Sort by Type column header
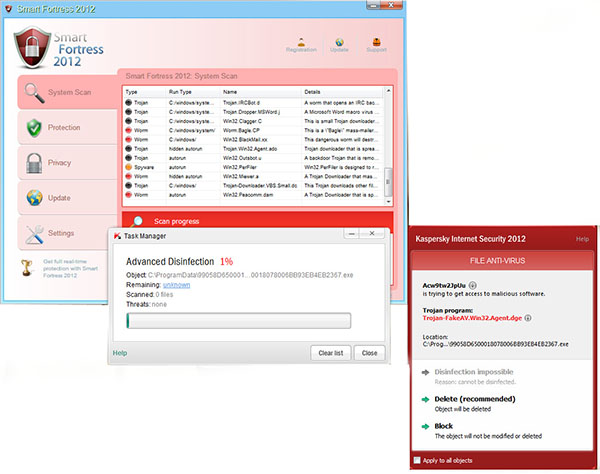The height and width of the screenshot is (474, 600). pos(145,92)
